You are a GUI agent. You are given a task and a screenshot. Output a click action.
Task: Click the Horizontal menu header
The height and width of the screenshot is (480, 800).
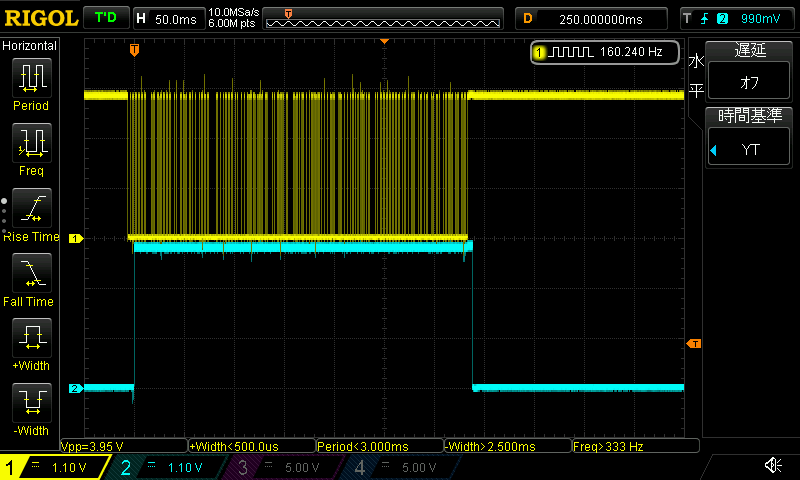29,45
